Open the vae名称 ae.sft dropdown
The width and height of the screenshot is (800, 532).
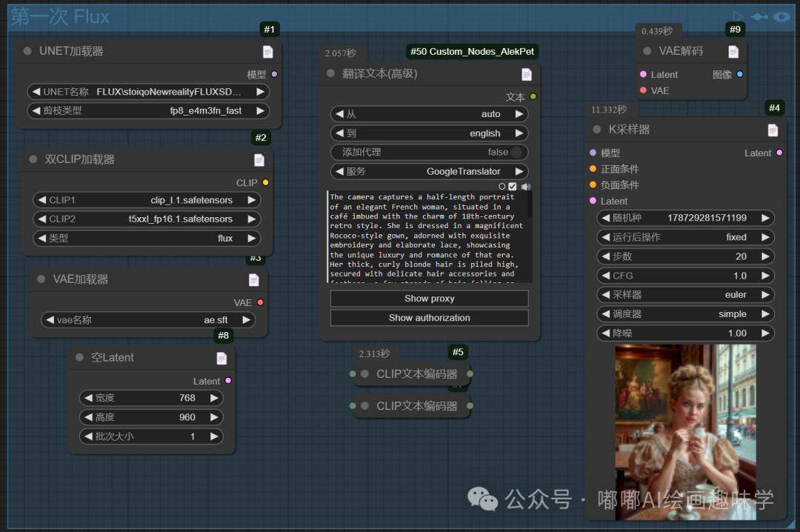[x=148, y=320]
